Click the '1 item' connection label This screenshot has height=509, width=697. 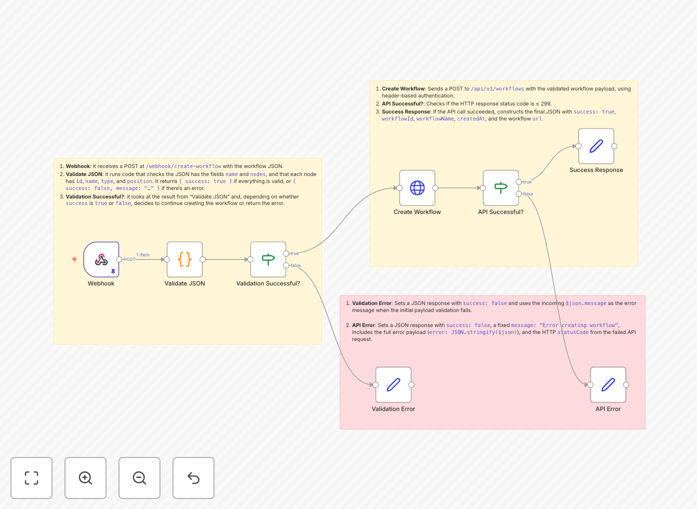pos(143,255)
